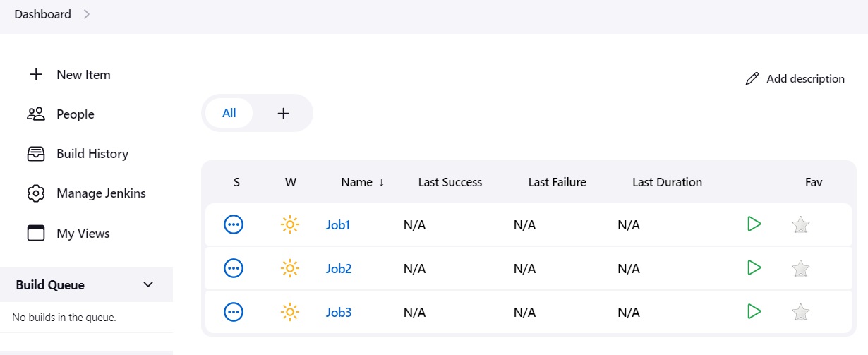868x355 pixels.
Task: Select the All view tab
Action: [229, 113]
